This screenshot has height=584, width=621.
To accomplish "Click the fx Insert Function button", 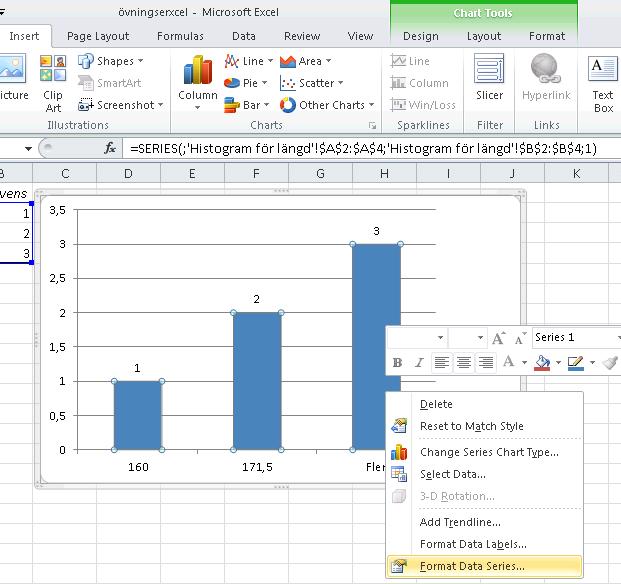I will pyautogui.click(x=110, y=148).
